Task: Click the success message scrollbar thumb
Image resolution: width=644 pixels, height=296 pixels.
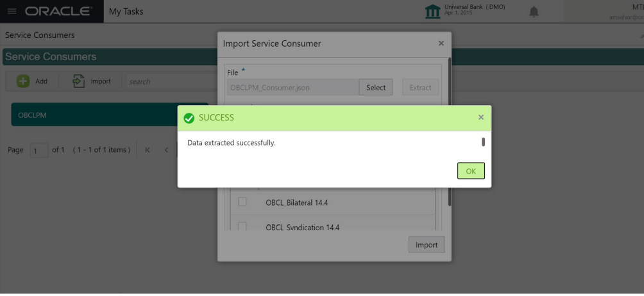Action: point(483,142)
